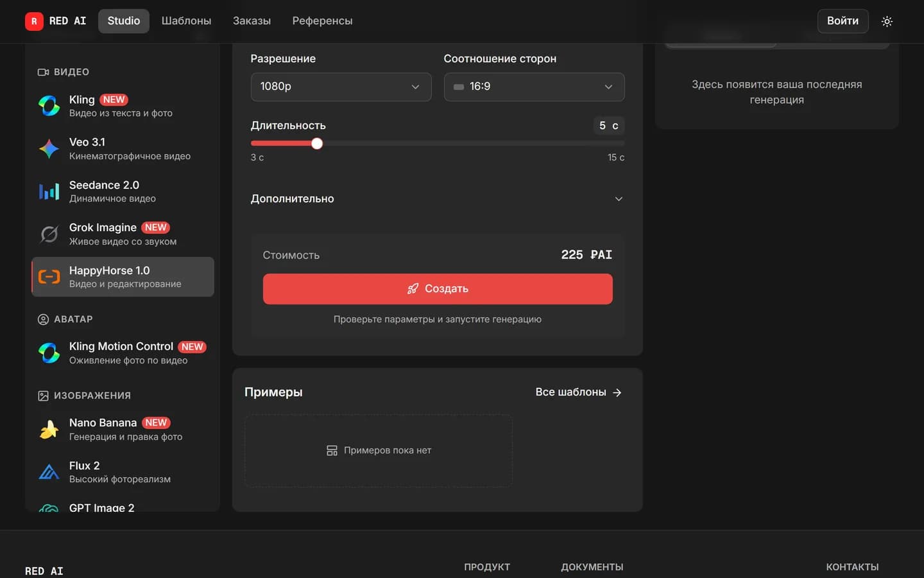The image size is (924, 578).
Task: Click the Примеры section heading
Action: [273, 392]
